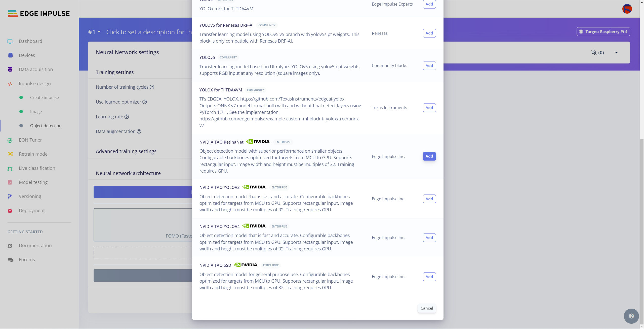
Task: Open the help question mark bubble
Action: click(631, 316)
